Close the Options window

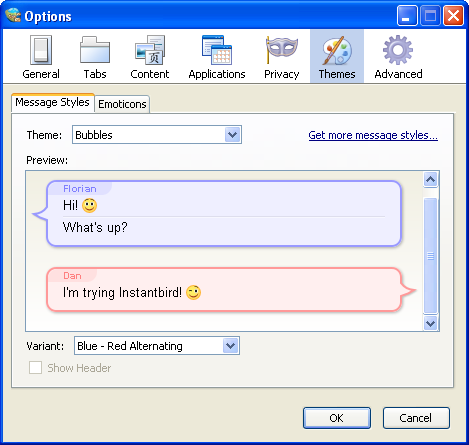[x=453, y=16]
